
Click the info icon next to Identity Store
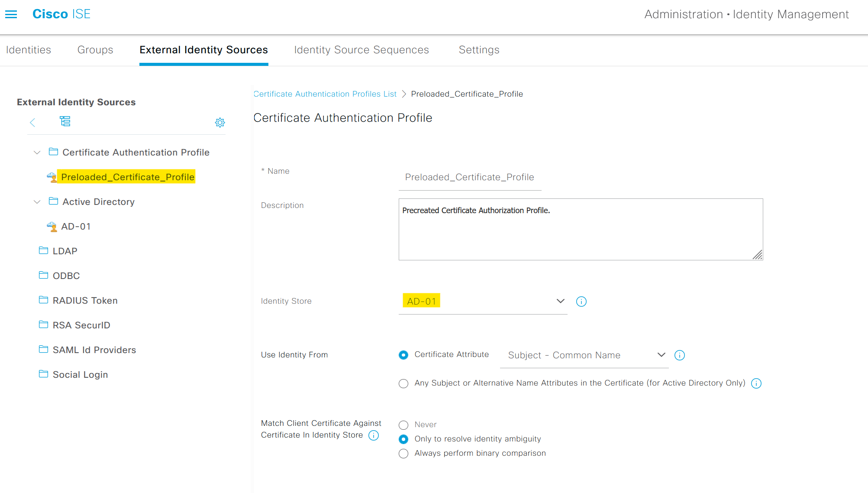click(x=581, y=301)
